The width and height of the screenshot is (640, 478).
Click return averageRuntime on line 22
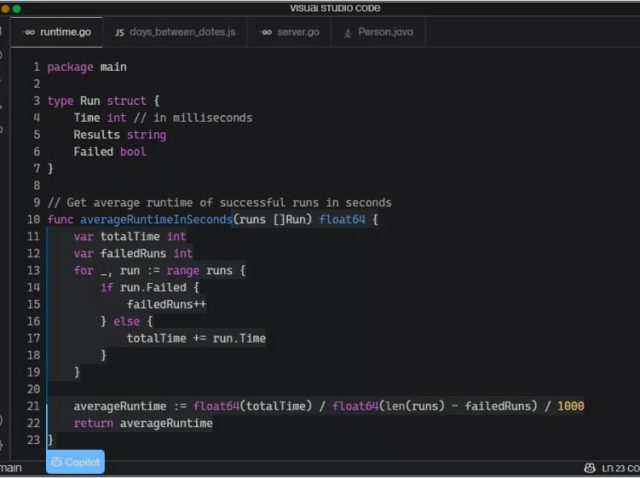coord(143,423)
